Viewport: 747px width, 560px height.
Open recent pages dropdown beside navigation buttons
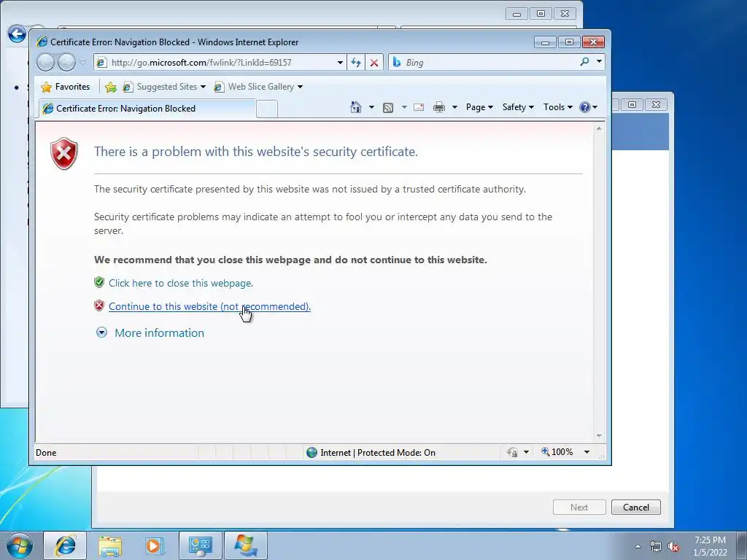[83, 63]
